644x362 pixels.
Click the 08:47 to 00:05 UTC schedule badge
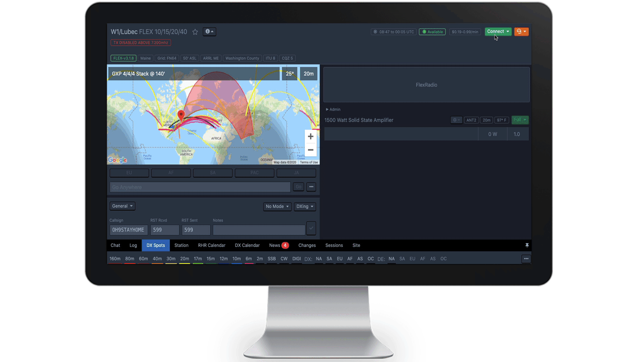[x=394, y=32]
